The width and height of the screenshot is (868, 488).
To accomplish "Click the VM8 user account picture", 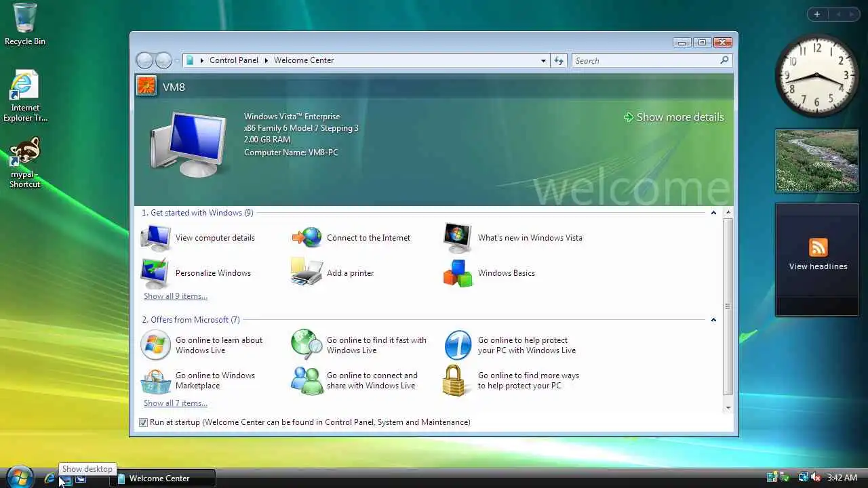I will point(146,86).
